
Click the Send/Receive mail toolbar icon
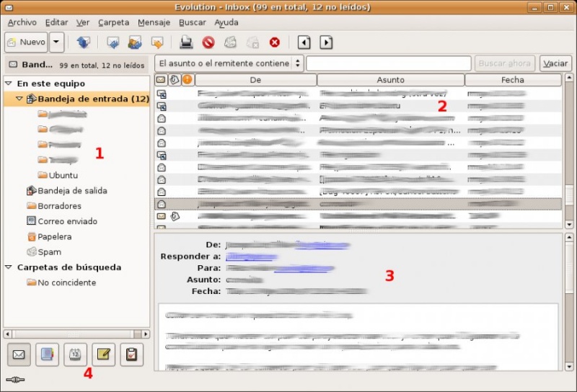(x=83, y=43)
